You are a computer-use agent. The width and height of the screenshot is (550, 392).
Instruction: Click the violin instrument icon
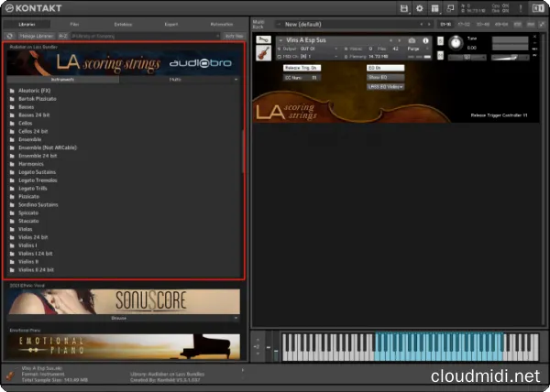pyautogui.click(x=263, y=54)
